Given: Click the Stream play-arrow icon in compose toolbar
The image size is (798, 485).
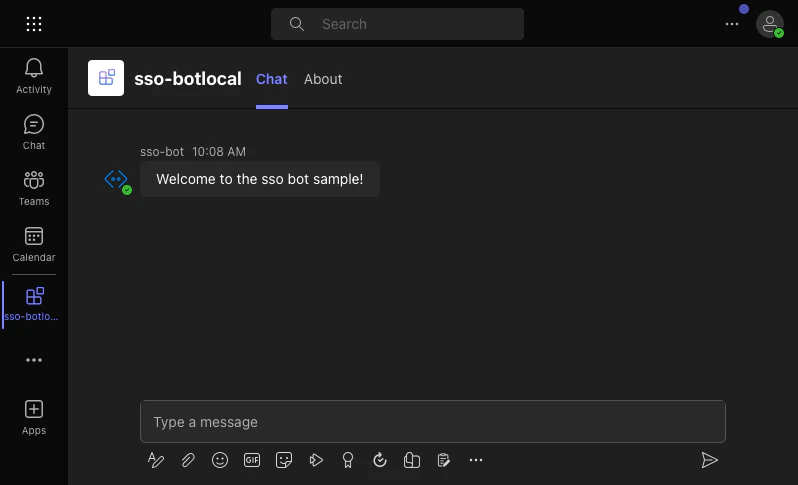Looking at the screenshot, I should click(316, 460).
